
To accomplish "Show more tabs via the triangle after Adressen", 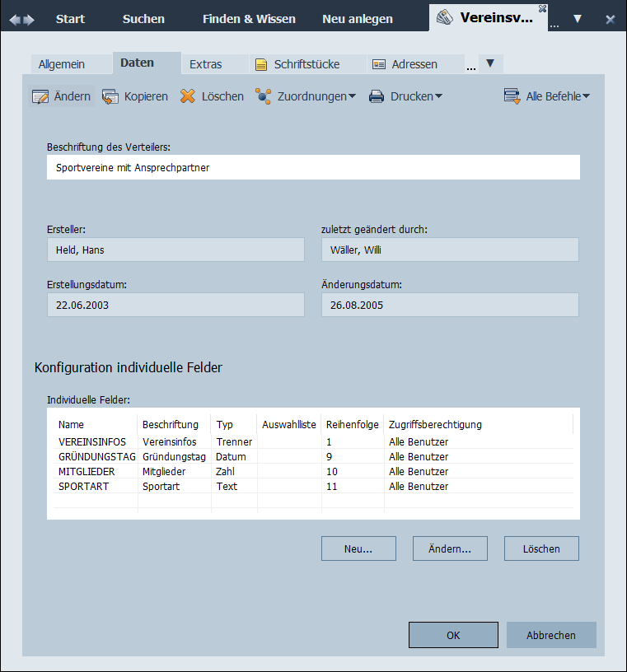I will point(490,63).
